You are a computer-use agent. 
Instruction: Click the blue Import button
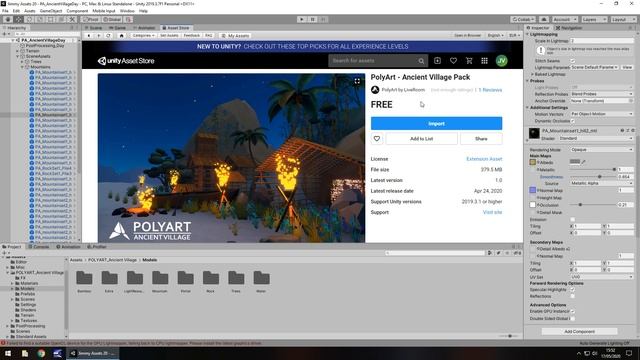pyautogui.click(x=436, y=123)
